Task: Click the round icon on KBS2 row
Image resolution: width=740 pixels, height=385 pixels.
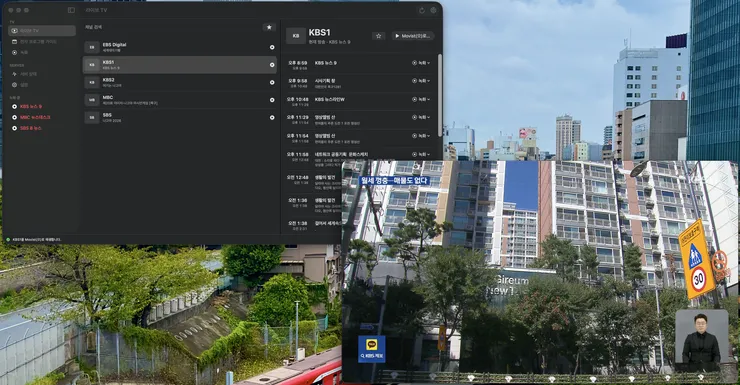Action: [x=272, y=83]
